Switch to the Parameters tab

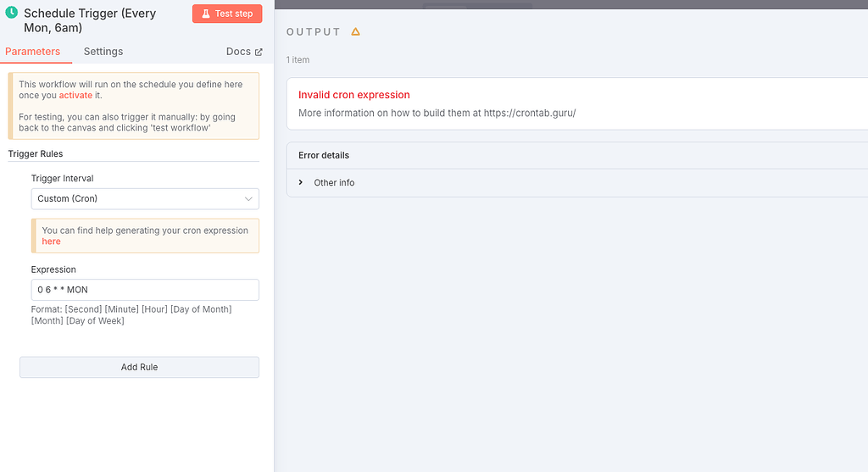(x=32, y=52)
